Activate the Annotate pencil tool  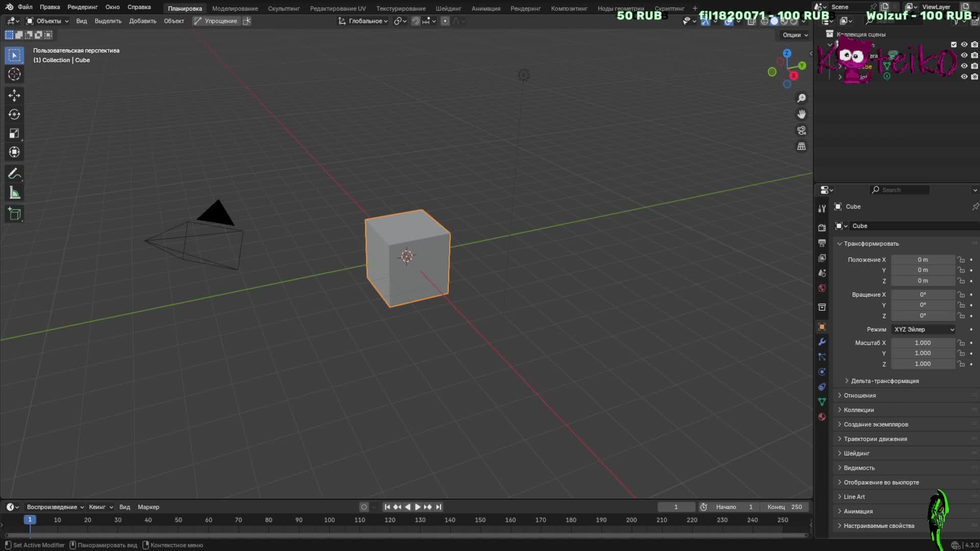coord(14,174)
